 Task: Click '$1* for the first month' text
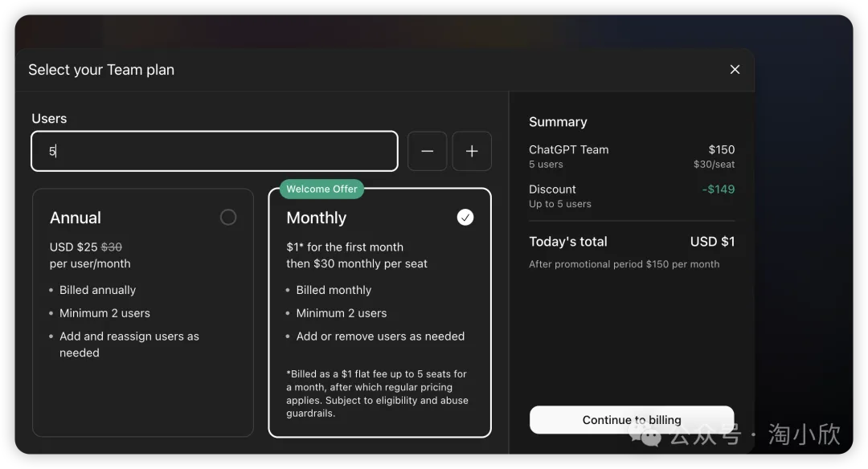pos(345,247)
